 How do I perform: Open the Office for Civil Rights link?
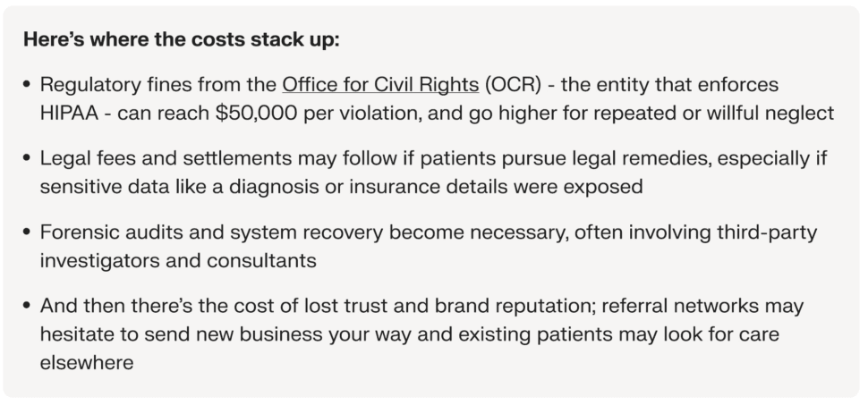tap(380, 85)
